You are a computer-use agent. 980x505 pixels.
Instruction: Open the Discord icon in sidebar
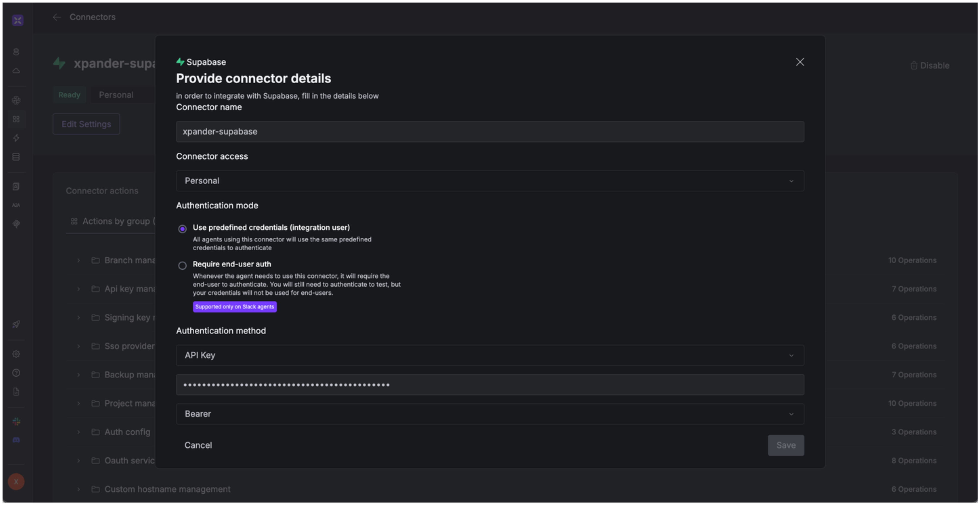click(16, 440)
